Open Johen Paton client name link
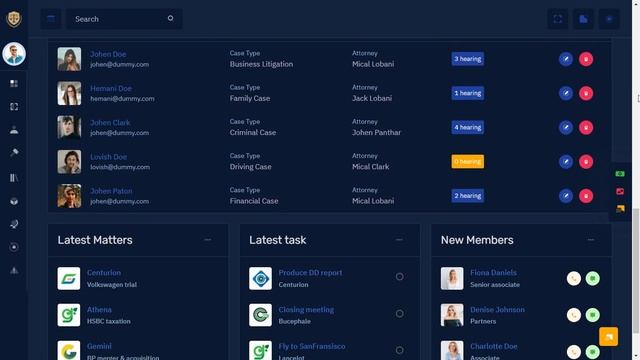640x360 pixels. [111, 191]
